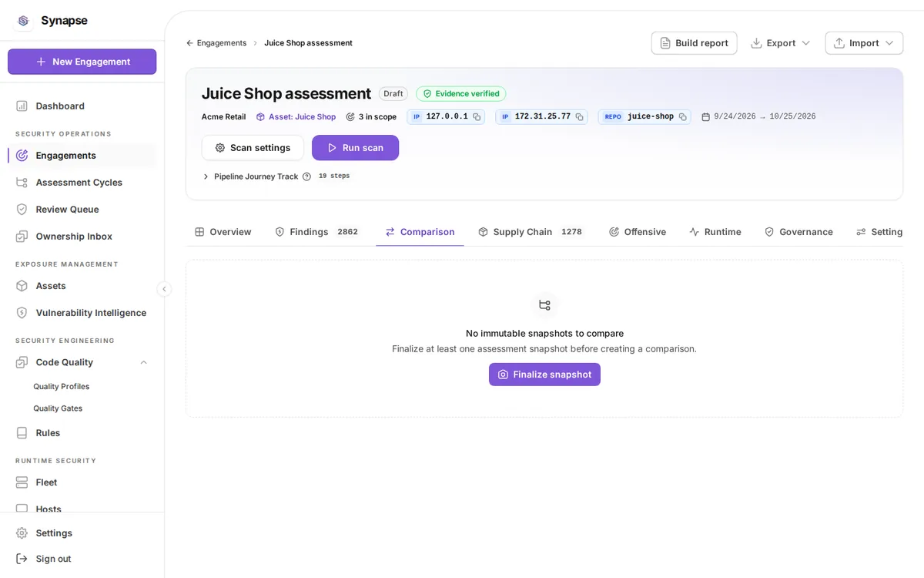Open the Import dropdown
924x578 pixels.
864,43
